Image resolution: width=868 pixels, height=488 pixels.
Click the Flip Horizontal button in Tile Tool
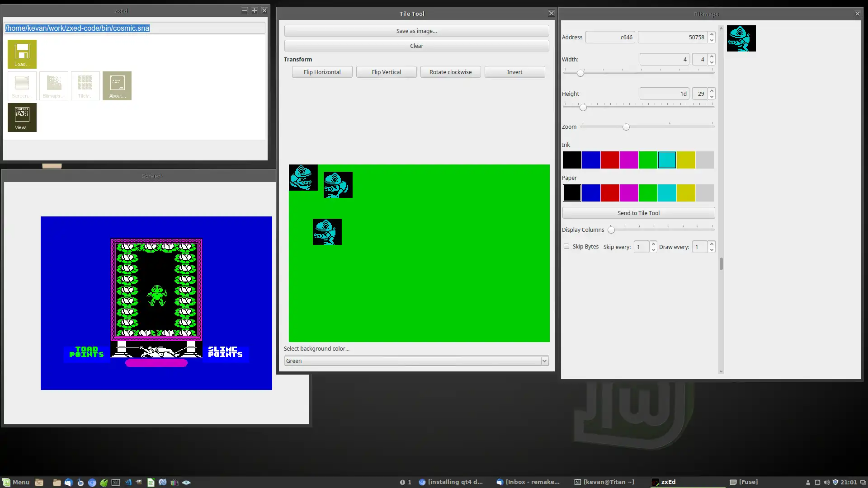point(322,71)
